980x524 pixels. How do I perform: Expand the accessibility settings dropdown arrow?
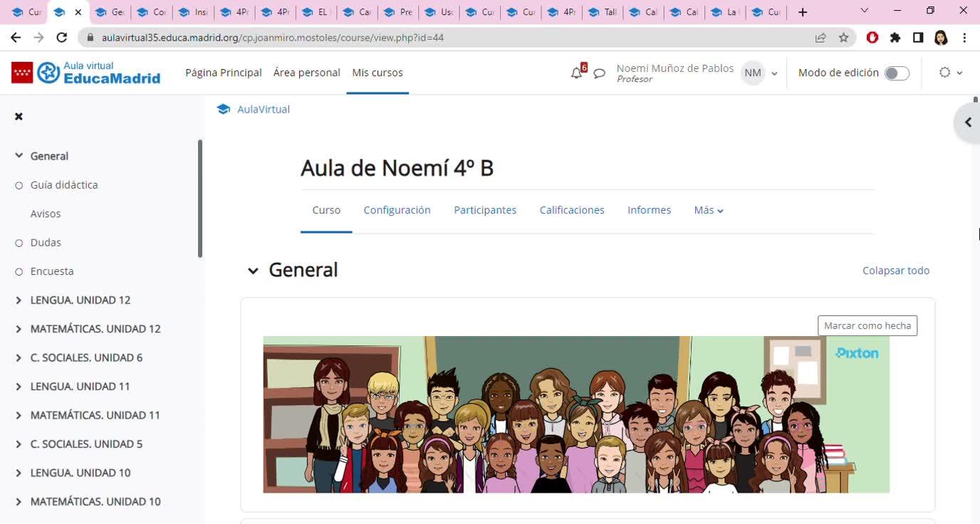959,73
